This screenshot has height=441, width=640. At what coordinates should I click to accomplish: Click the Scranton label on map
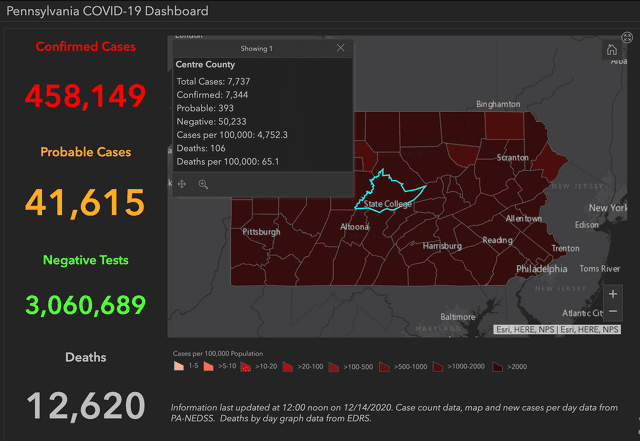click(x=512, y=158)
